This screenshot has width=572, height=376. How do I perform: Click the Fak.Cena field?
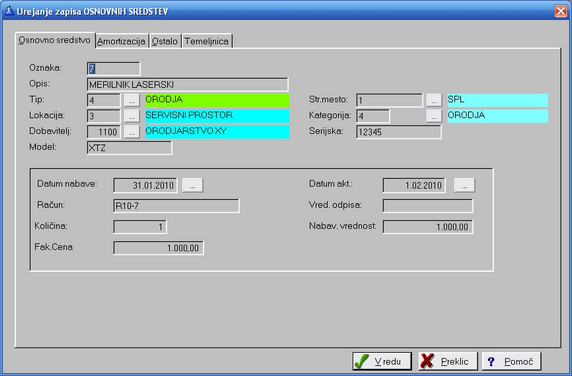[158, 248]
